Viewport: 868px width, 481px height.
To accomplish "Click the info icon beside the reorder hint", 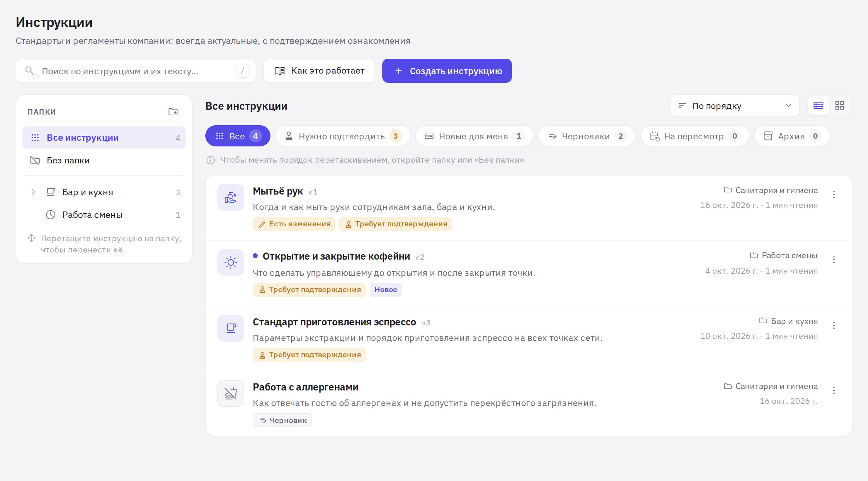I will pyautogui.click(x=211, y=160).
